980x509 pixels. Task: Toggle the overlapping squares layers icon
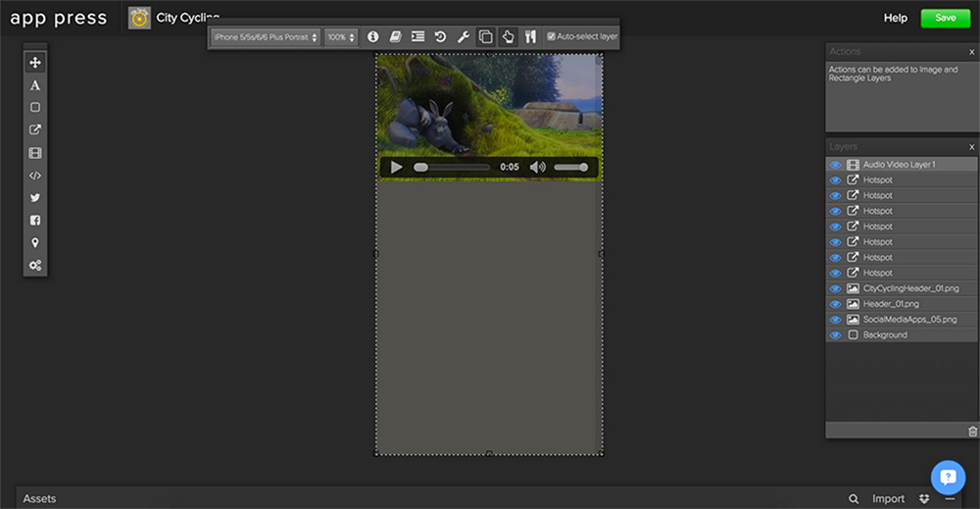click(485, 37)
